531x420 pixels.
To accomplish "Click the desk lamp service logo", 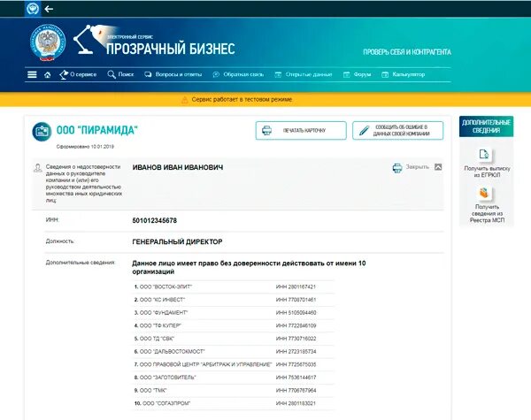I will (x=88, y=39).
